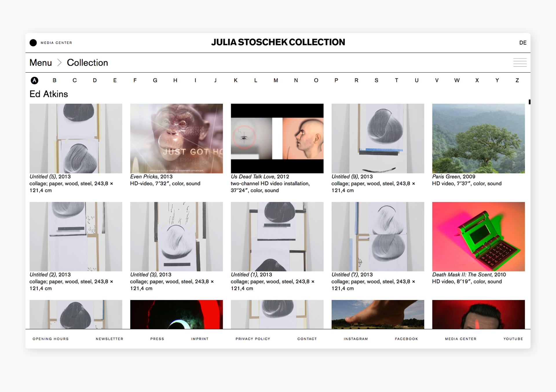Go back to Menu in breadcrumb
This screenshot has width=556, height=392.
point(41,63)
